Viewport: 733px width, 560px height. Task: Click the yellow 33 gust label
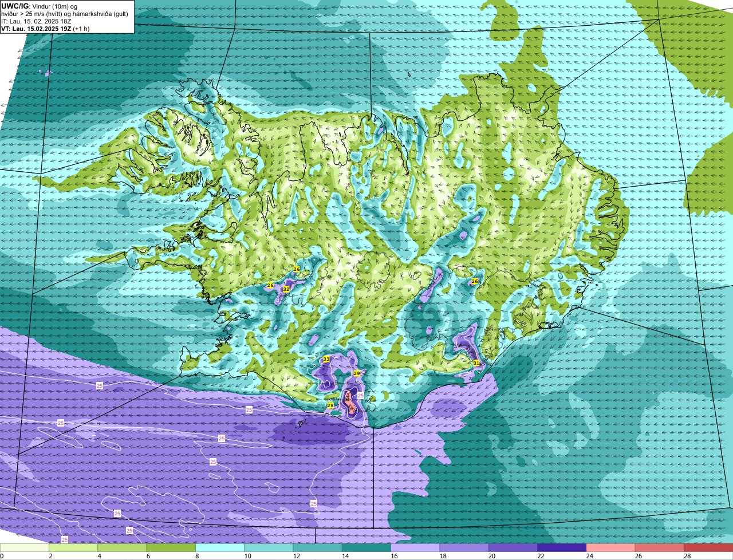tap(326, 359)
